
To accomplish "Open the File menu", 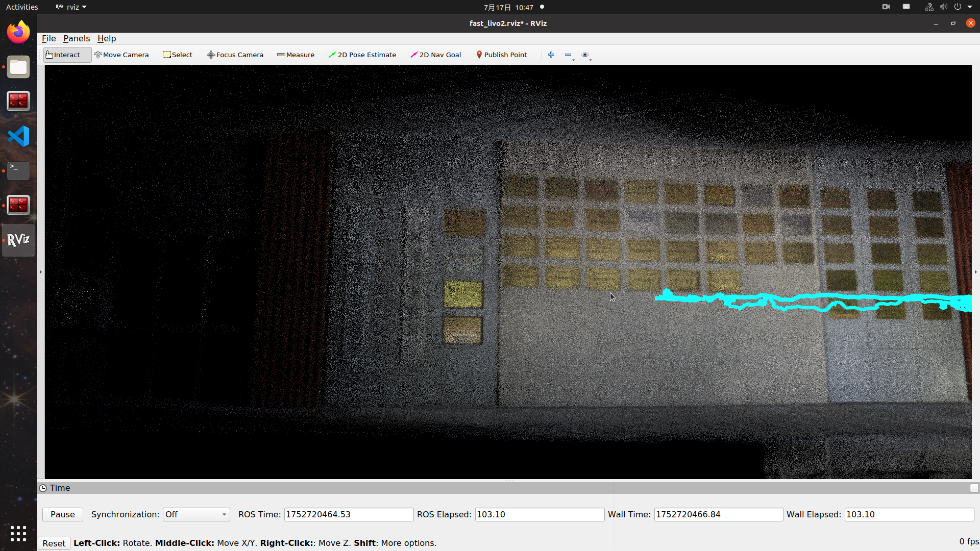I will (x=48, y=38).
